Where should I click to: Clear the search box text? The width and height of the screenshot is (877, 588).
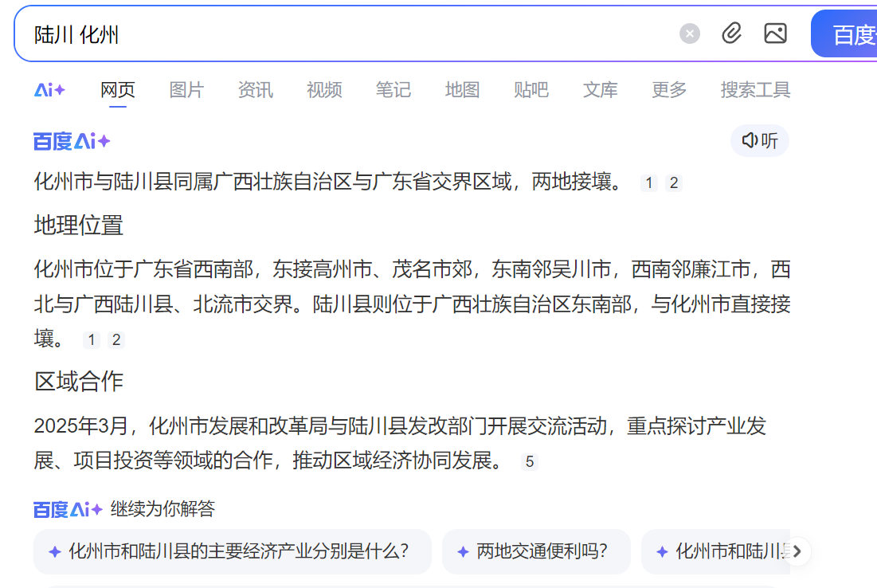690,33
